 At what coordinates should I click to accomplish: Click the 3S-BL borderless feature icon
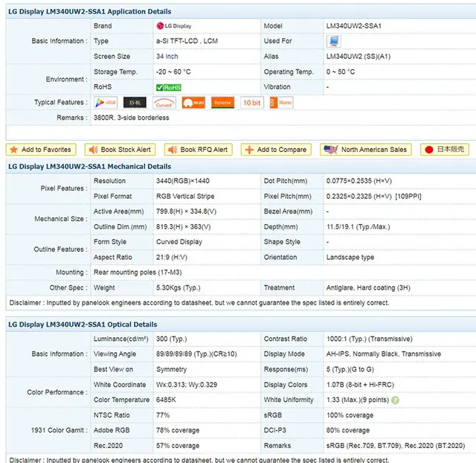point(135,103)
